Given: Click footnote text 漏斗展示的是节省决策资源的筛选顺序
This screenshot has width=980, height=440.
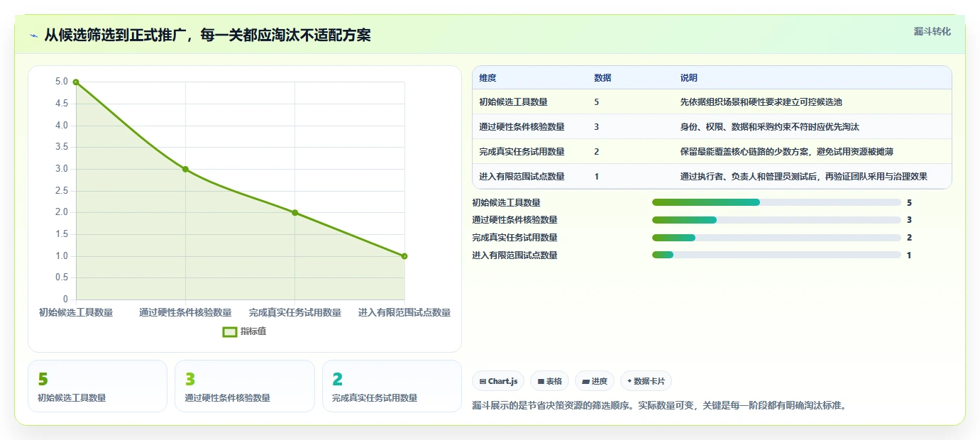Looking at the screenshot, I should click(x=659, y=406).
